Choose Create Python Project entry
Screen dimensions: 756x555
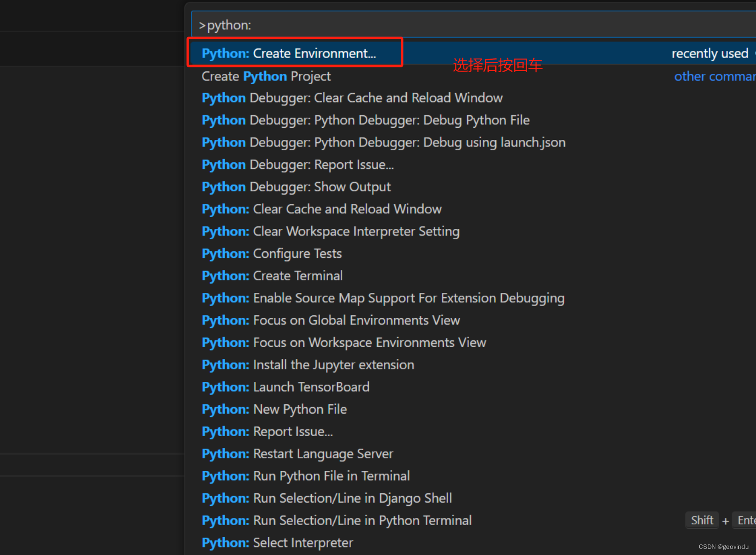265,76
